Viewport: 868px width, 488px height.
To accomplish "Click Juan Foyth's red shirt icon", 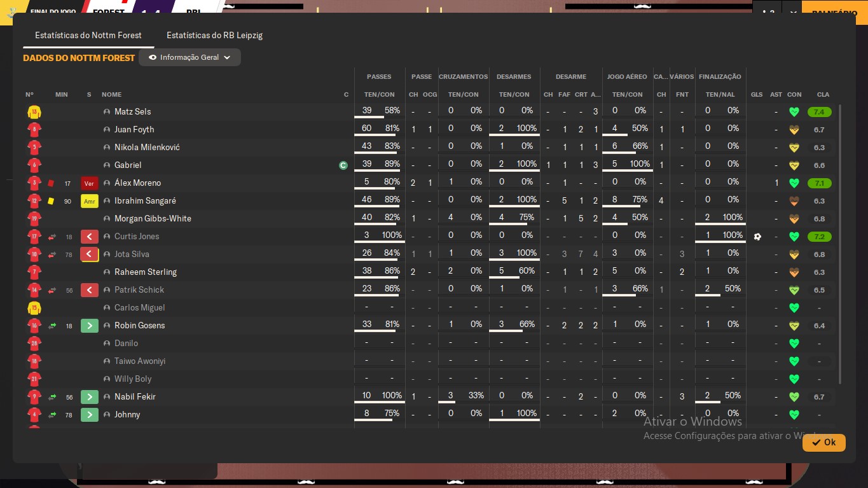I will 34,130.
